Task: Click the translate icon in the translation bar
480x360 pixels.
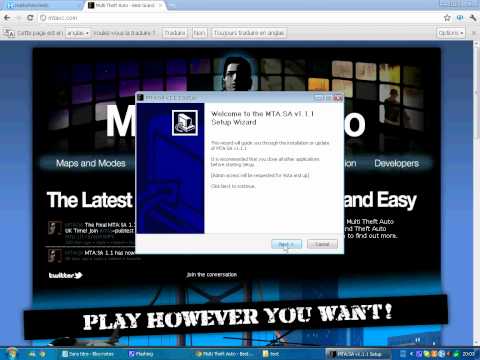Action: (9, 33)
